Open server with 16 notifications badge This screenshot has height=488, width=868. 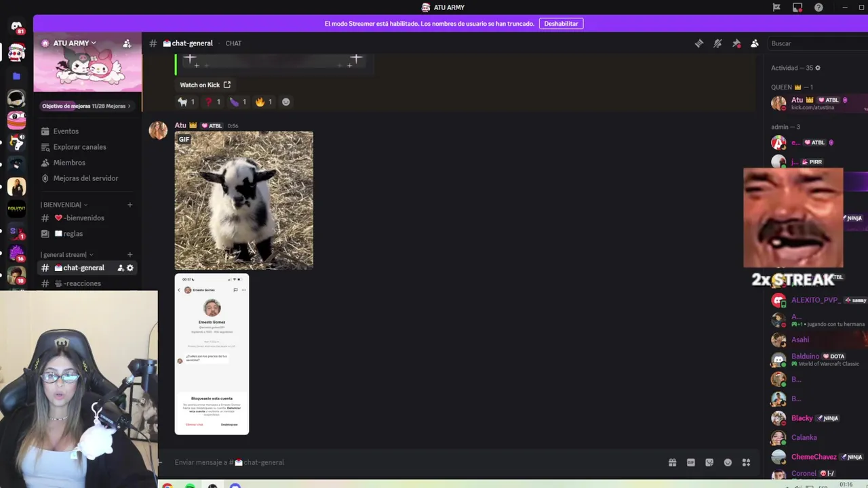click(16, 253)
